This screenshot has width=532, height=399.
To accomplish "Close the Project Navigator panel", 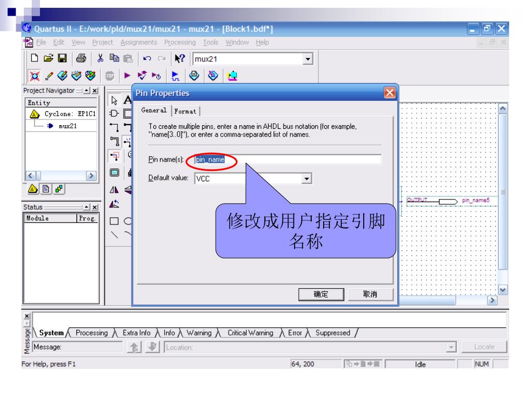I will click(95, 90).
